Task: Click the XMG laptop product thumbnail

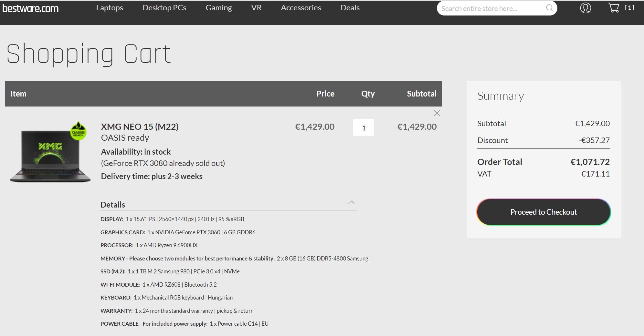Action: 50,152
